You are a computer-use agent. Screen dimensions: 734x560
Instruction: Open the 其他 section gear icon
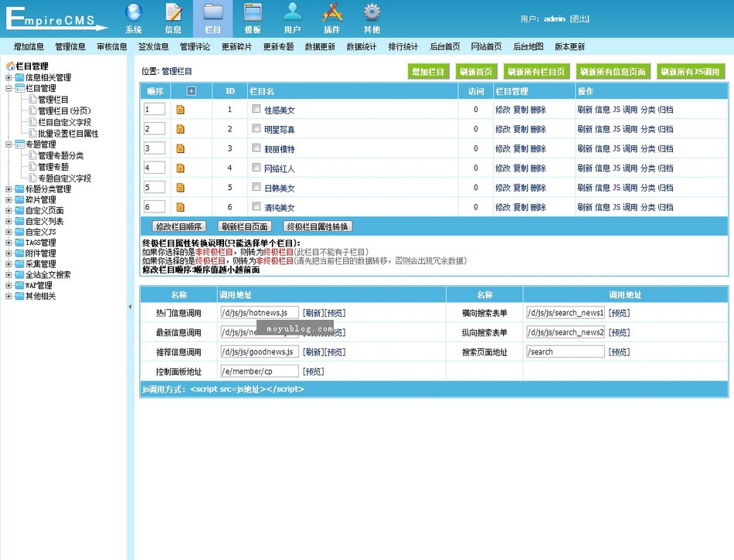pyautogui.click(x=372, y=12)
